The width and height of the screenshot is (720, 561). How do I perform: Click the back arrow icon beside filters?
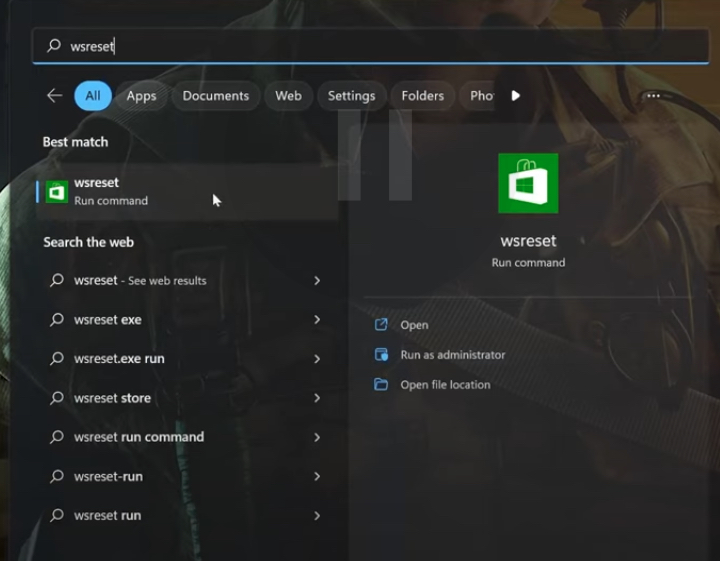[54, 96]
